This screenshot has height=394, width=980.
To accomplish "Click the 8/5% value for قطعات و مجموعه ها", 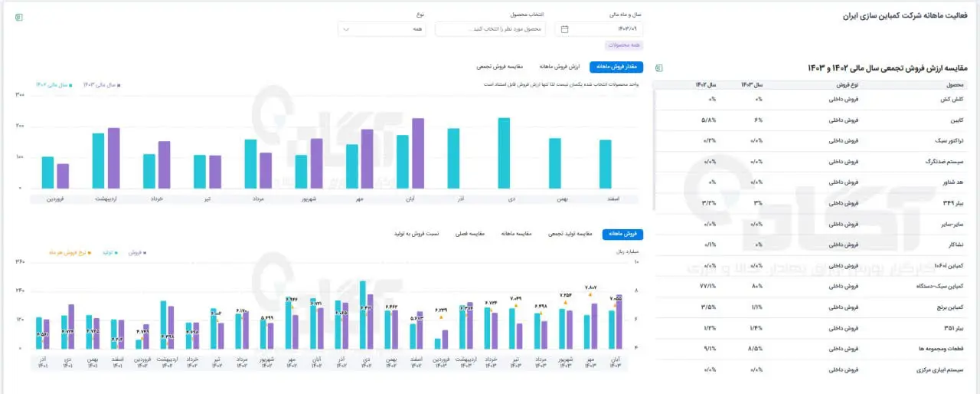I will (x=756, y=349).
